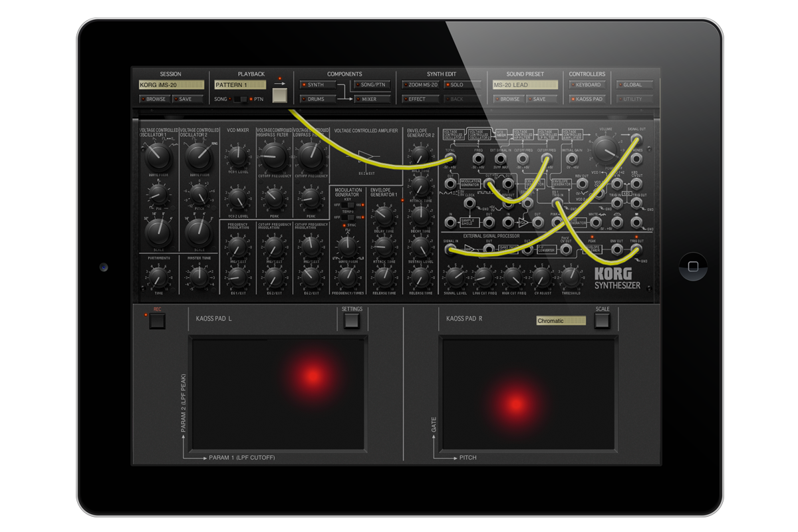This screenshot has height=532, width=798.
Task: Click the External Signal Processor TRIG OUT jack
Action: pos(636,249)
